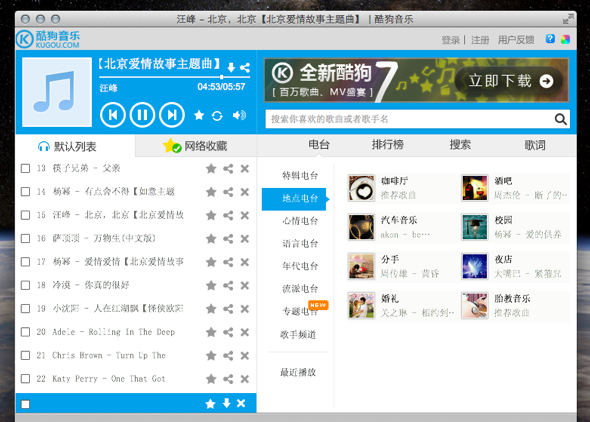
Task: Open the 电台 tab
Action: pos(319,145)
